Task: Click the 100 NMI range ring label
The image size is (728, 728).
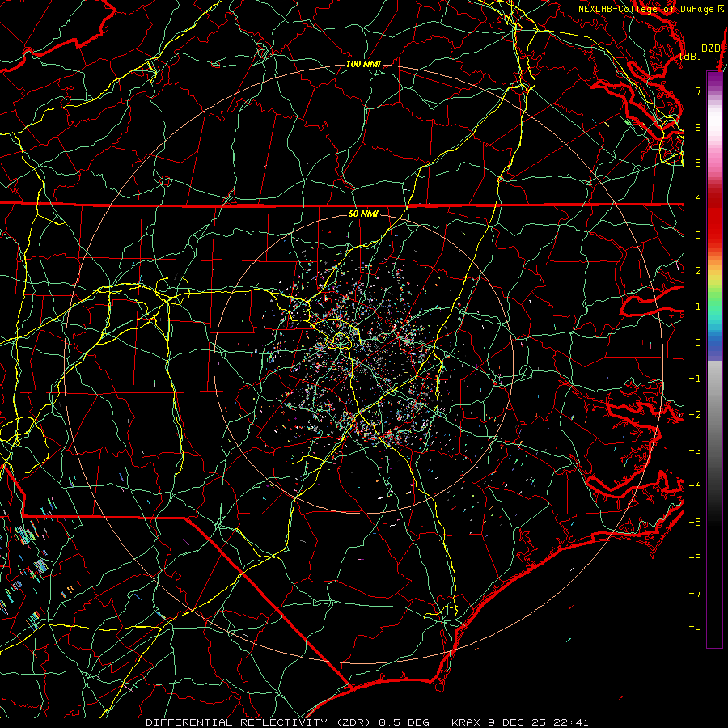Action: pos(363,64)
